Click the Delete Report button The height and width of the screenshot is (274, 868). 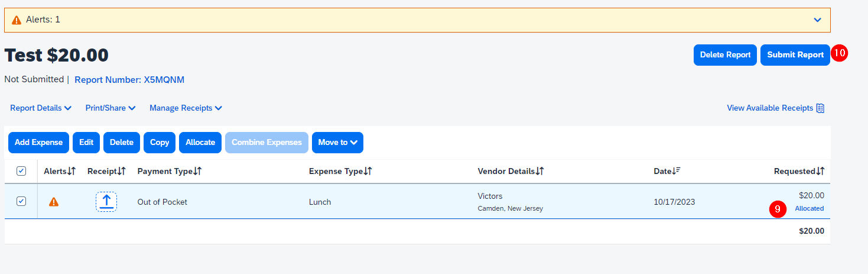[725, 55]
